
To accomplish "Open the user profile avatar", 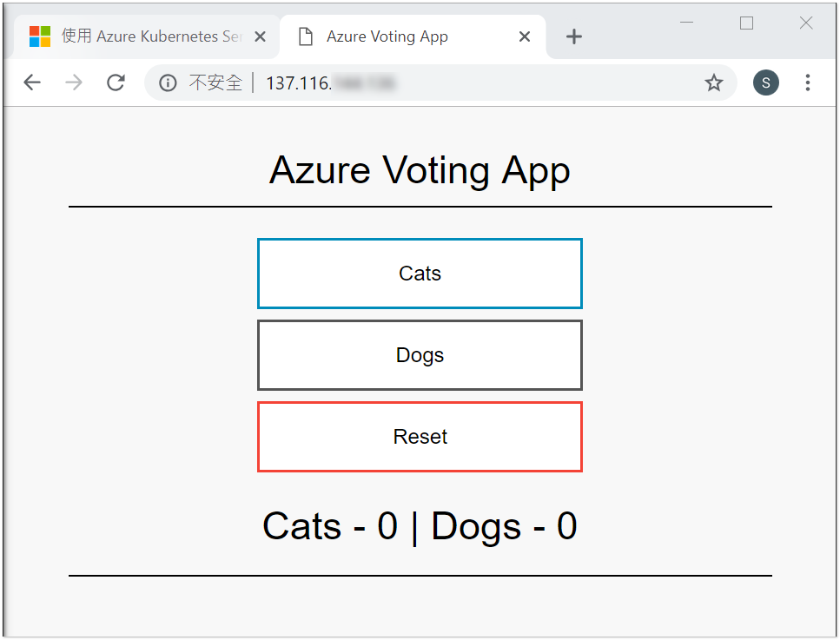I will tap(765, 82).
